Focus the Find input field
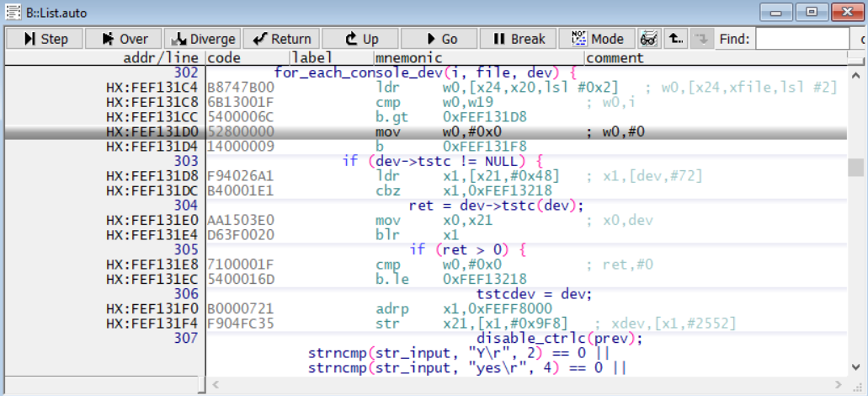 (802, 39)
